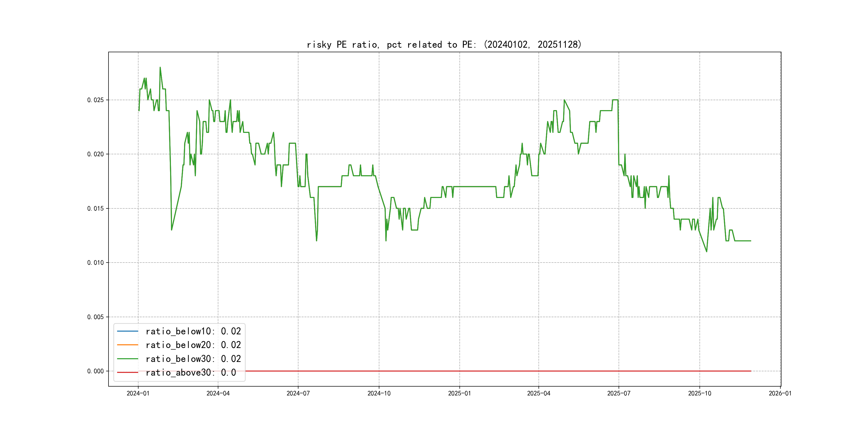Click the ratio_below10 legend entry

click(x=193, y=331)
